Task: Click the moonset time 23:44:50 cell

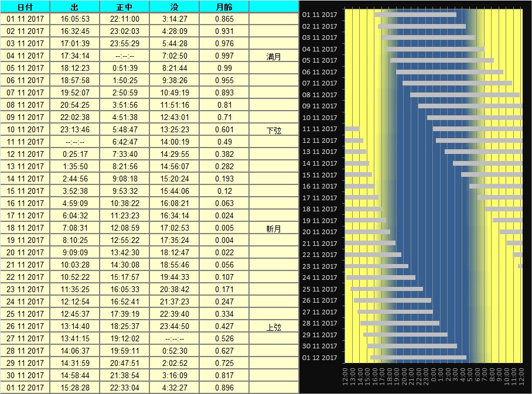Action: 174,326
